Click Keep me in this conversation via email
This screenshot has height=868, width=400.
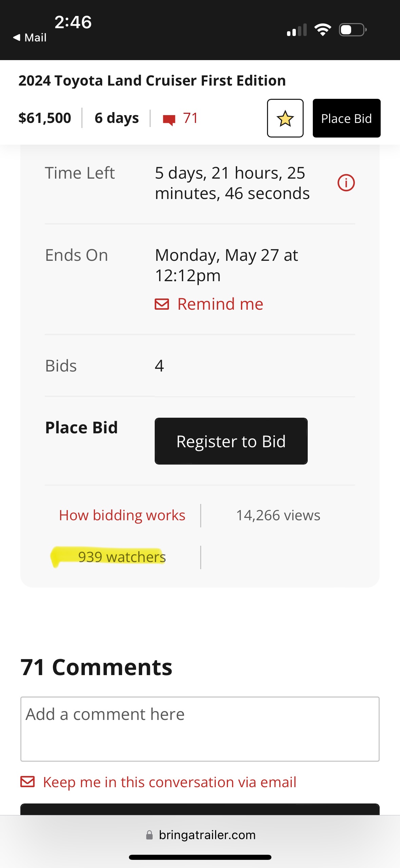point(170,782)
